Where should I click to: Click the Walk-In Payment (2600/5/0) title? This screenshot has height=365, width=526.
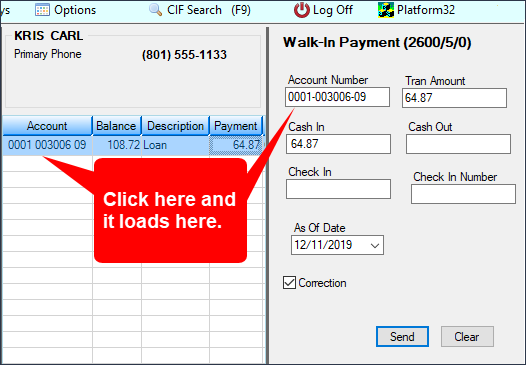coord(377,43)
